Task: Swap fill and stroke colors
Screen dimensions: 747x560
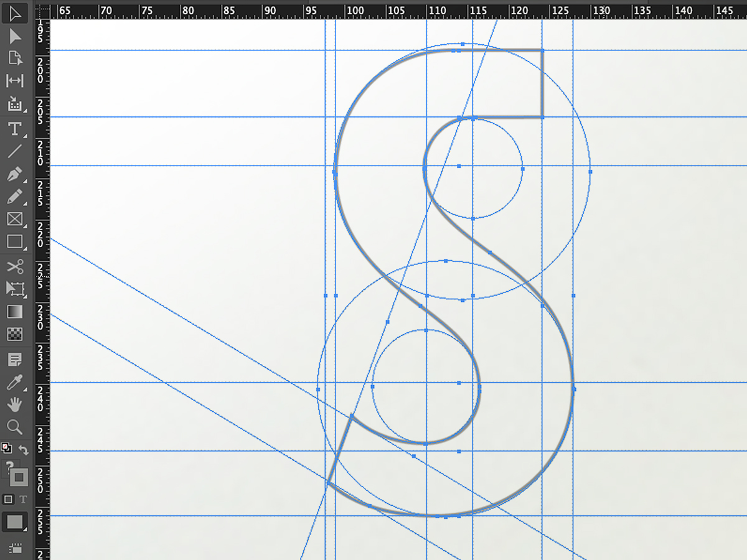Action: (x=24, y=449)
